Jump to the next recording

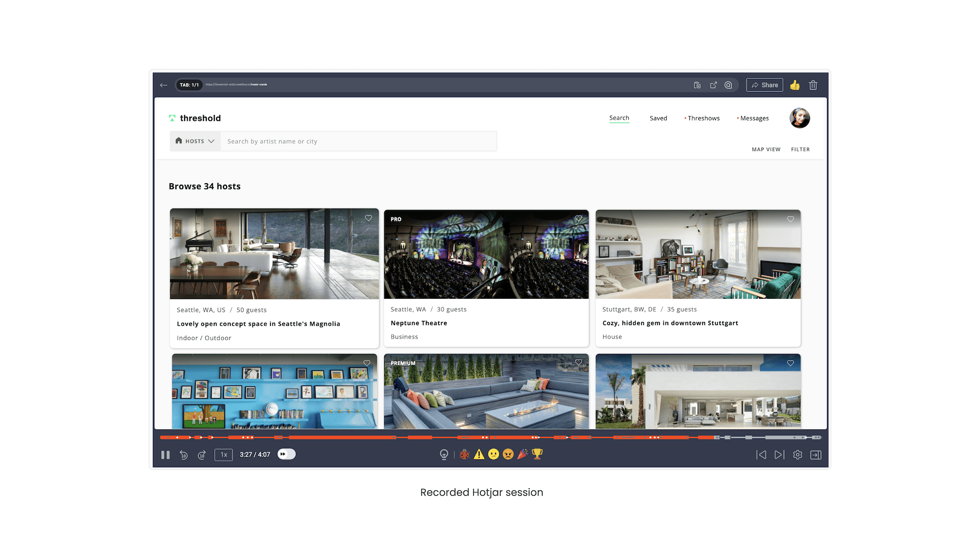(x=779, y=455)
